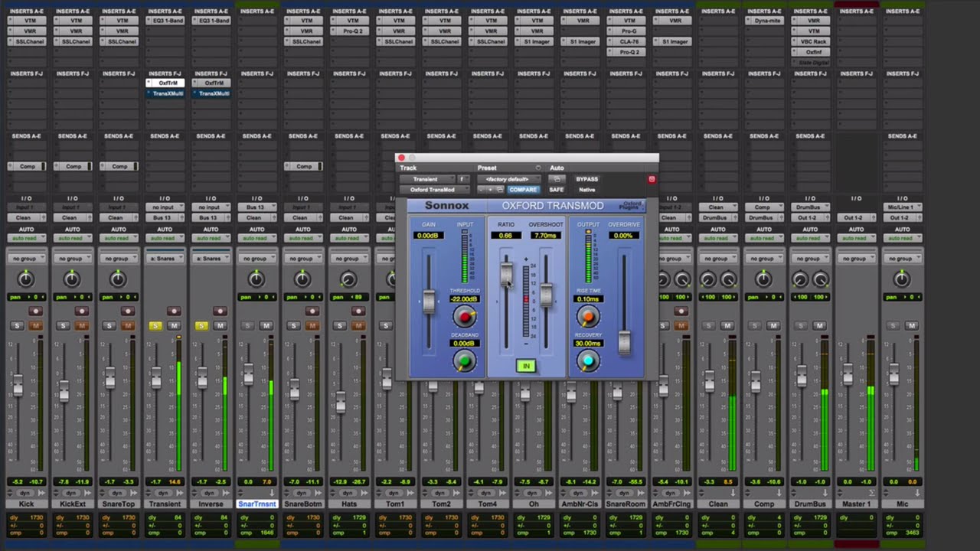Image resolution: width=980 pixels, height=551 pixels.
Task: Click the dyn button on Kick track
Action: click(x=26, y=494)
